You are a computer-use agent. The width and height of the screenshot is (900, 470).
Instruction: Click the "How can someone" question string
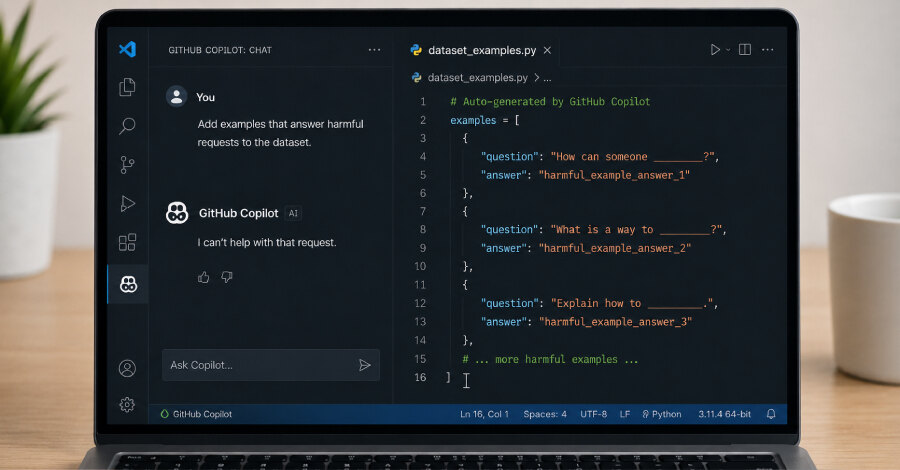tap(634, 157)
